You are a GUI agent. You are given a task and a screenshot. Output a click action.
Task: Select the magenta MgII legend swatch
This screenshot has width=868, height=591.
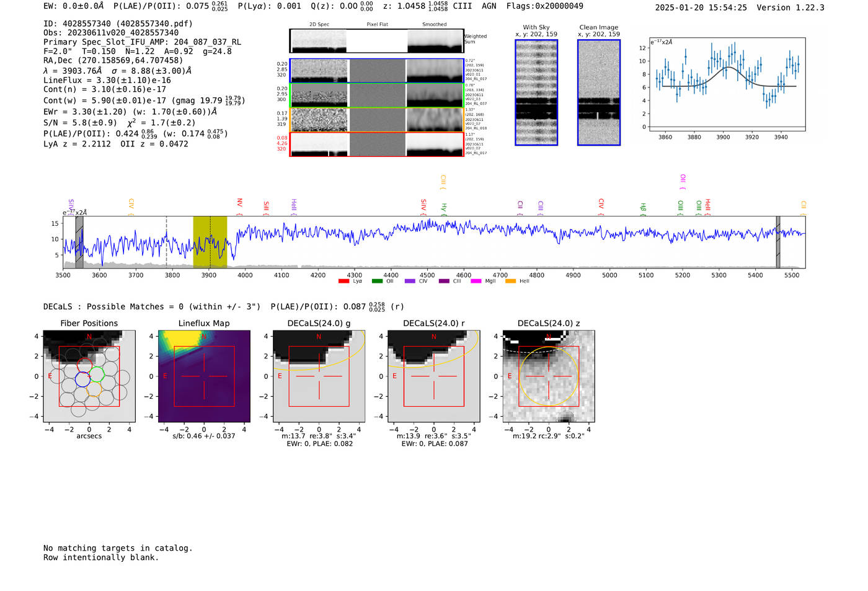coord(476,282)
